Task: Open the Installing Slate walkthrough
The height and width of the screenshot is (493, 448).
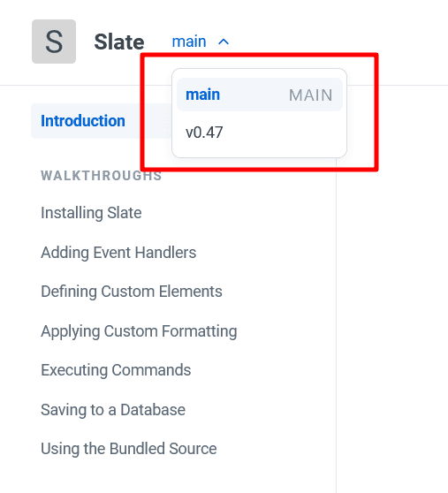Action: tap(91, 213)
